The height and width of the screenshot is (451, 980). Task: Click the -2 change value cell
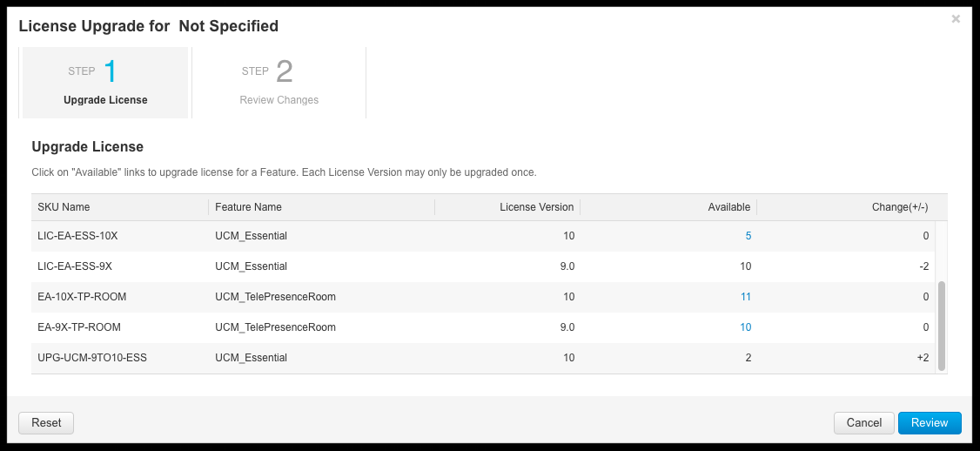pyautogui.click(x=923, y=266)
